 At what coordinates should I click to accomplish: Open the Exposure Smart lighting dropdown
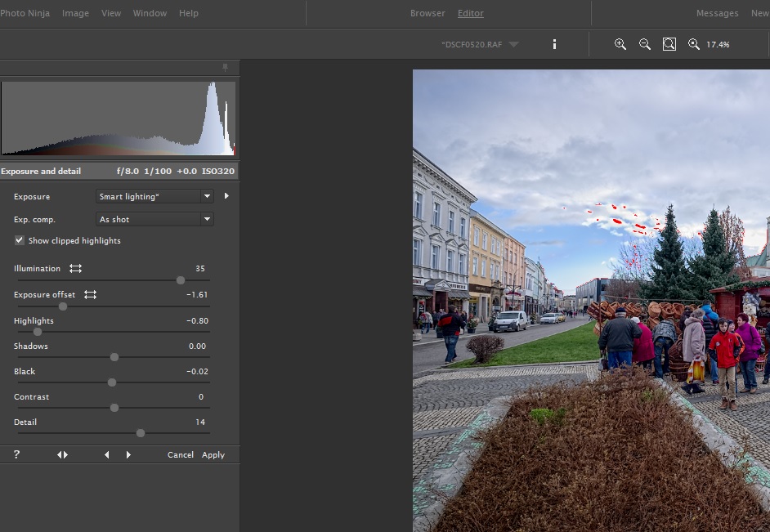[154, 197]
